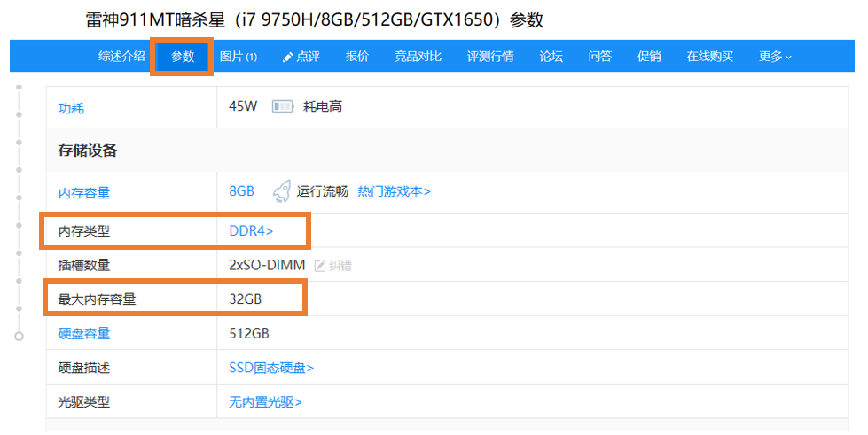Open the 无内置光驱 link
This screenshot has width=868, height=435.
[265, 402]
